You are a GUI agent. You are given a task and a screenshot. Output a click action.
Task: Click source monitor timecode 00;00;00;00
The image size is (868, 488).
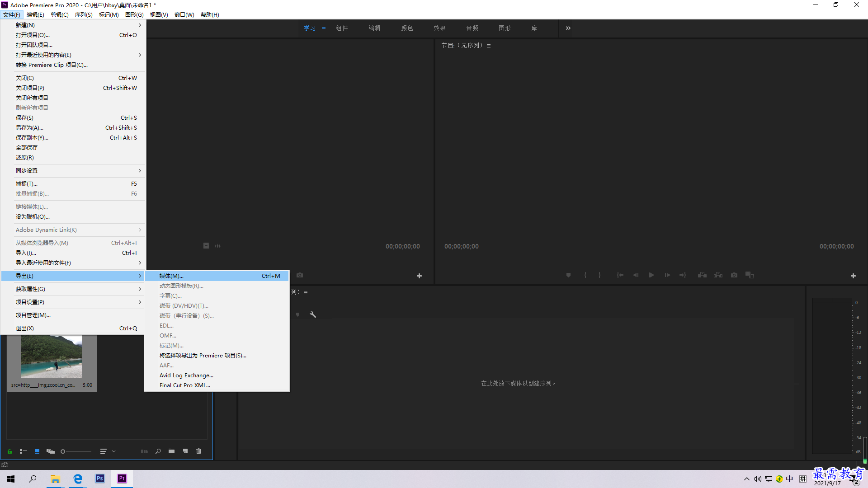pyautogui.click(x=403, y=246)
